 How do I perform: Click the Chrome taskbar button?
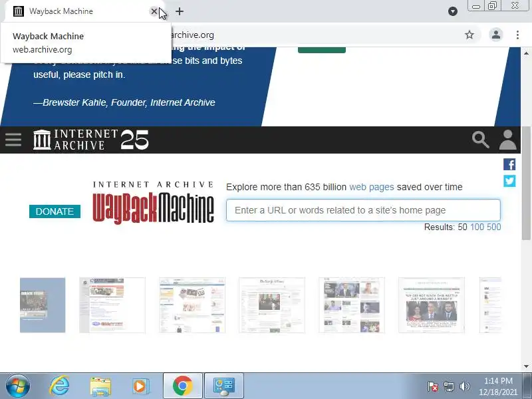point(182,386)
